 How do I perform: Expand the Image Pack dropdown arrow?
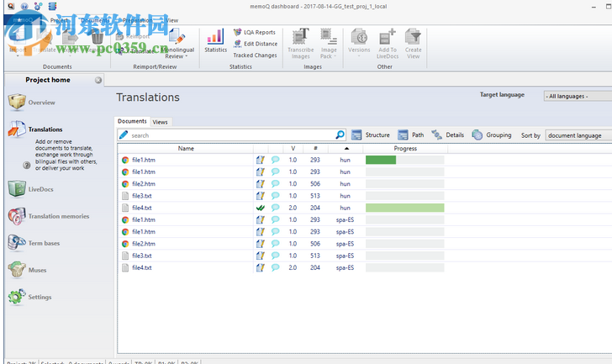[x=335, y=56]
